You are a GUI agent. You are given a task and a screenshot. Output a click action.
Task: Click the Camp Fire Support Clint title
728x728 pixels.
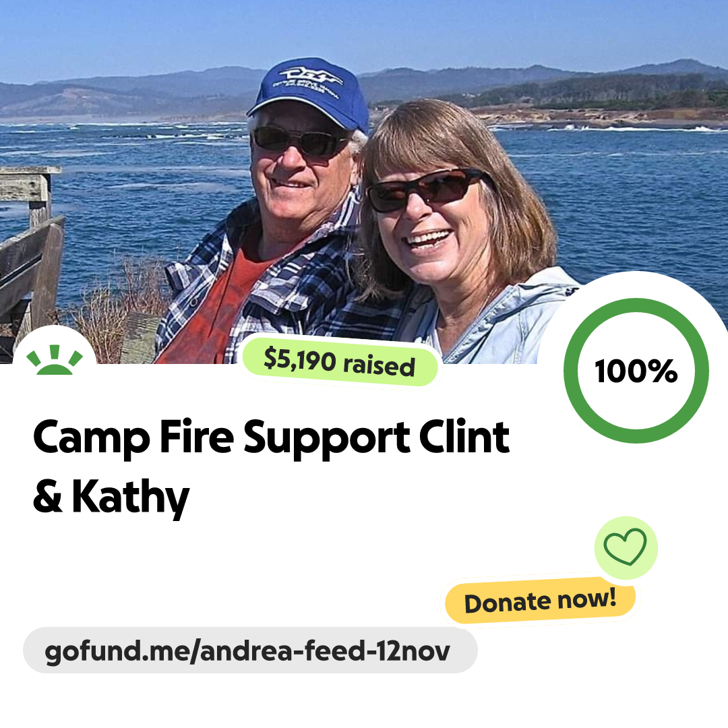[272, 436]
